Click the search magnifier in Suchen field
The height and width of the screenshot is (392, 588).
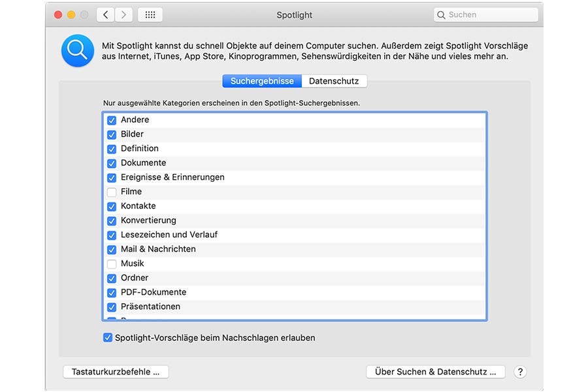pos(442,14)
